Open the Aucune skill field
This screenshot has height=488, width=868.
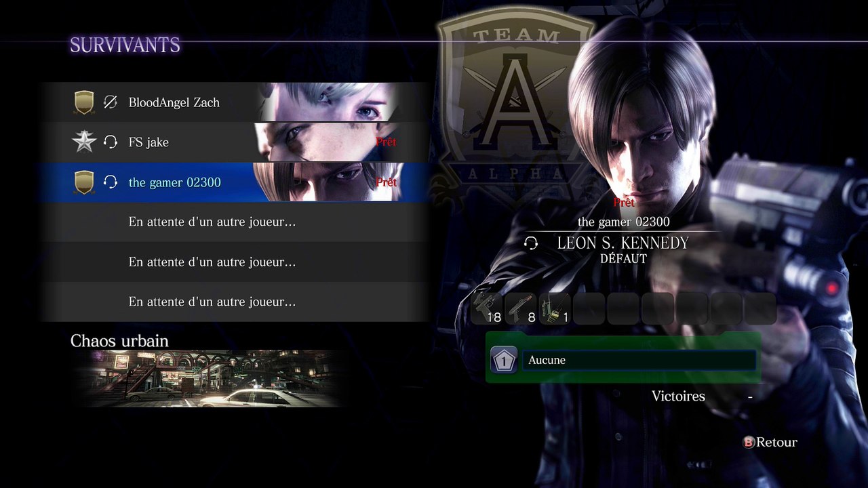(x=639, y=360)
